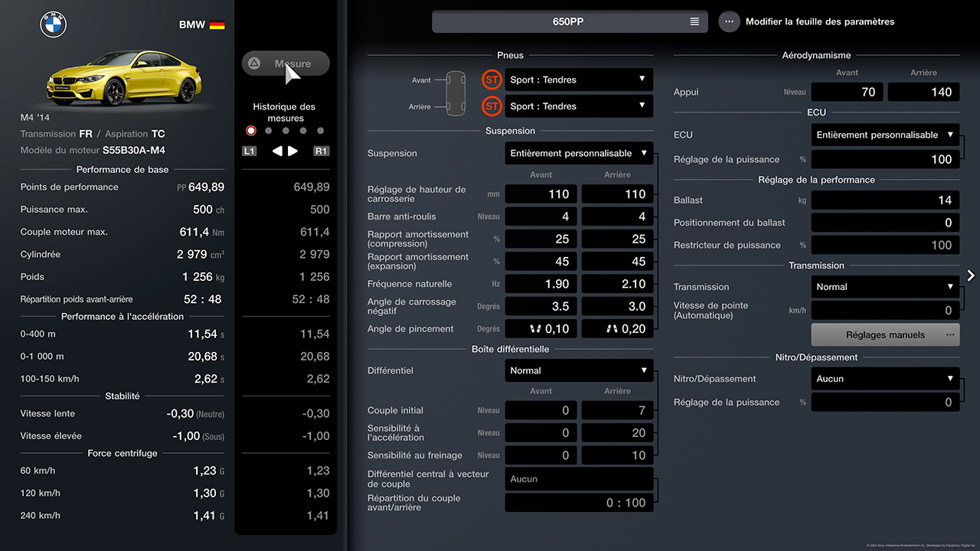Open the 650PP settings sheet selector
The width and height of the screenshot is (980, 551).
570,21
